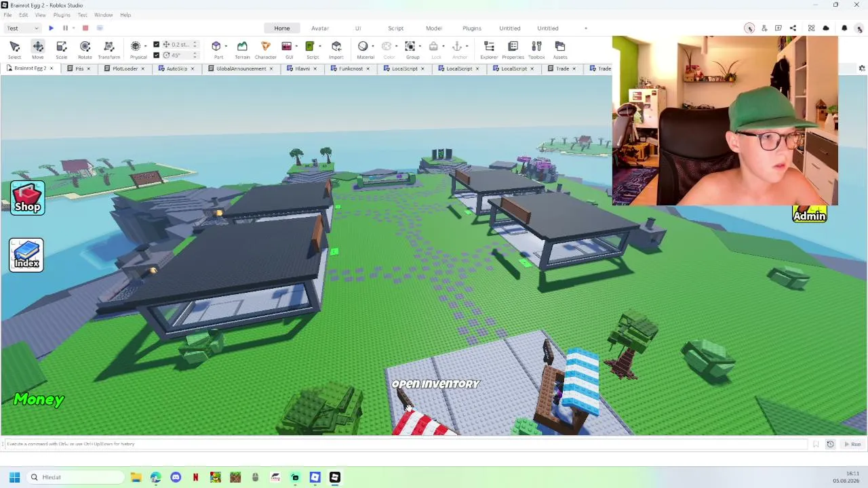Show the Properties panel

point(513,49)
